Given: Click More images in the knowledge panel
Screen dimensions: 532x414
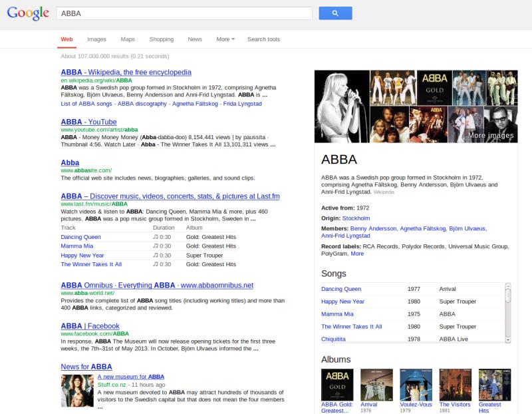Looking at the screenshot, I should tap(491, 135).
